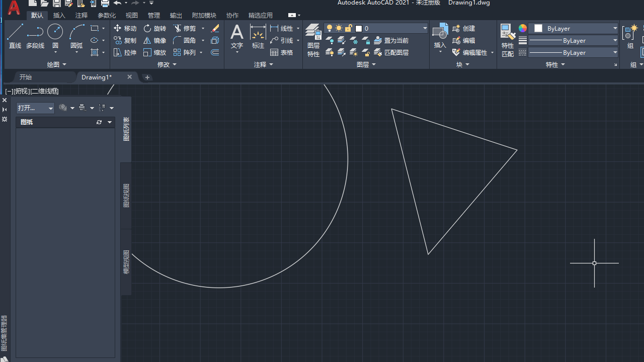Open the layer selection dropdown
Screen dimensions: 644x362
click(x=425, y=28)
